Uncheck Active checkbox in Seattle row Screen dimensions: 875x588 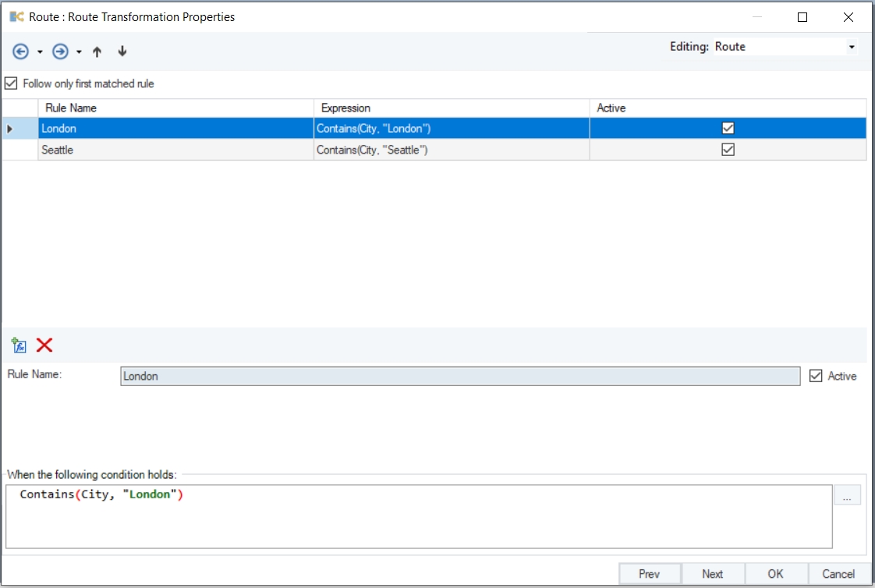tap(728, 150)
